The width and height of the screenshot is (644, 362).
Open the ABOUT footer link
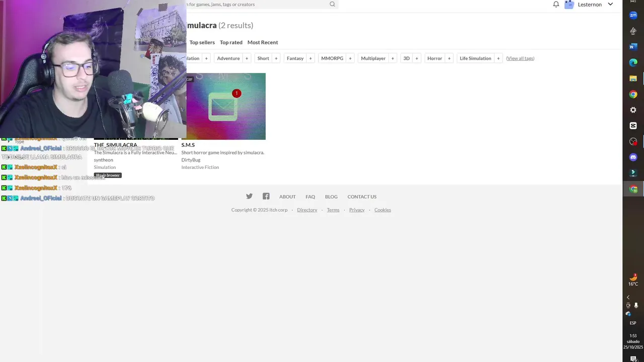coord(287,197)
